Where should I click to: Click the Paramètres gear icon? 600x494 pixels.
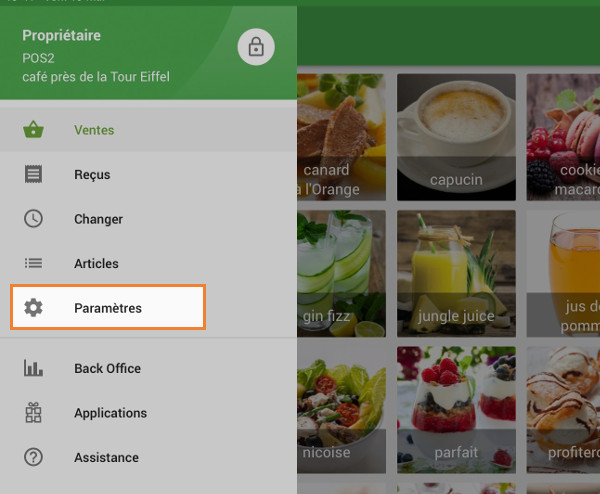pyautogui.click(x=34, y=308)
